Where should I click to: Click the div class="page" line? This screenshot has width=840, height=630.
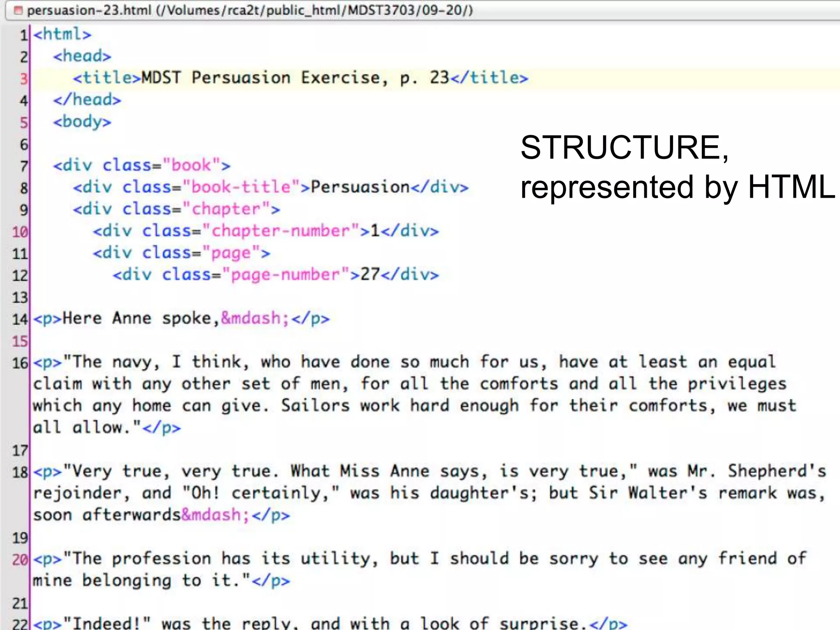[182, 253]
